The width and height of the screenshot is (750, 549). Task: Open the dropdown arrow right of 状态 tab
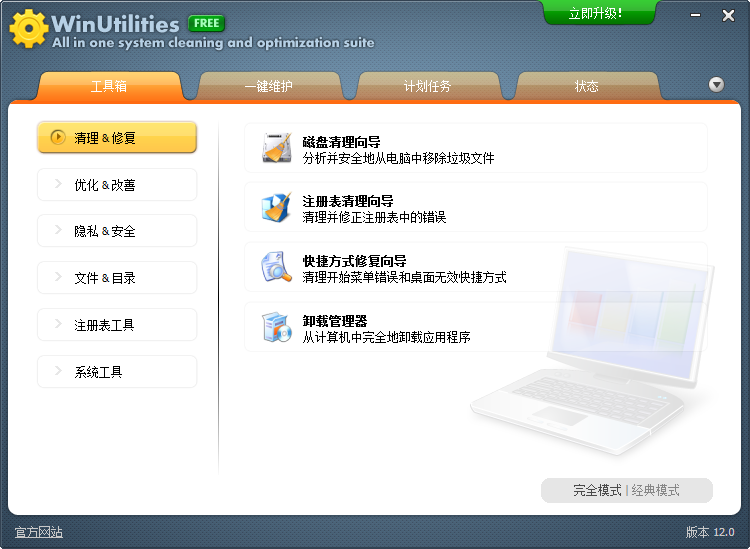coord(716,85)
